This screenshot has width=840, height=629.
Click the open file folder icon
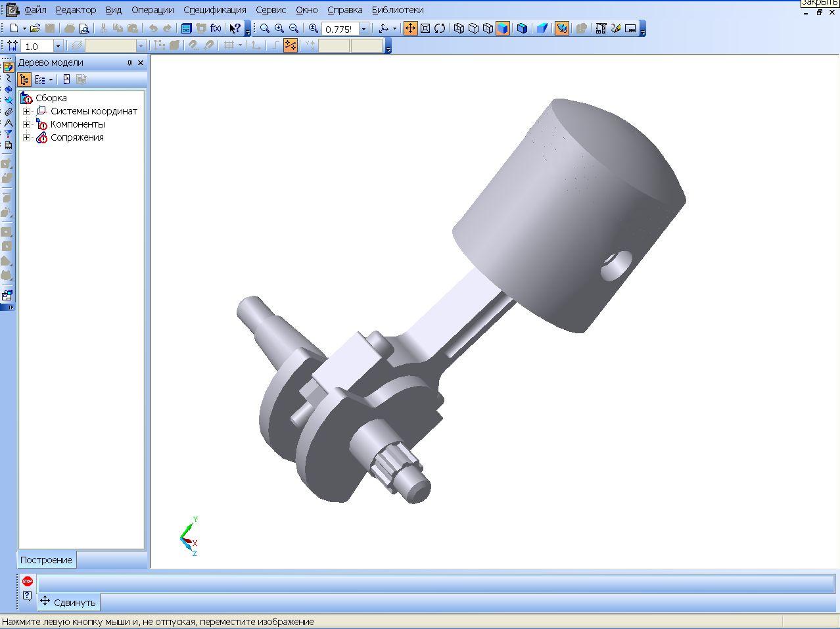[x=35, y=28]
